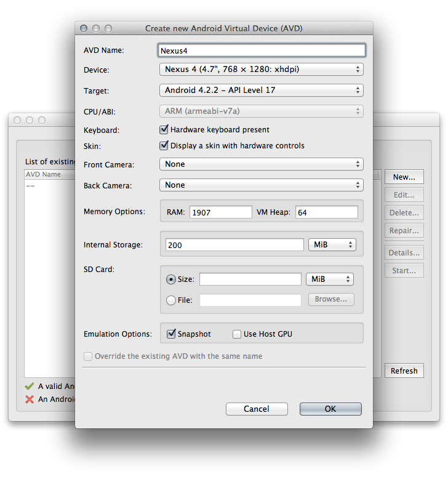This screenshot has height=477, width=448.
Task: Enable Use Host GPU checkbox
Action: 237,334
